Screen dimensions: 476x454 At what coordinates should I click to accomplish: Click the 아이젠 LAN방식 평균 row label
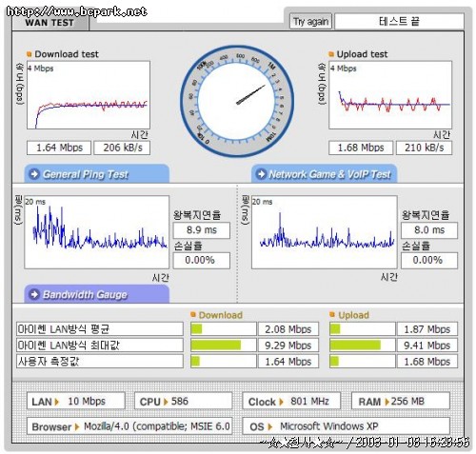(x=100, y=329)
